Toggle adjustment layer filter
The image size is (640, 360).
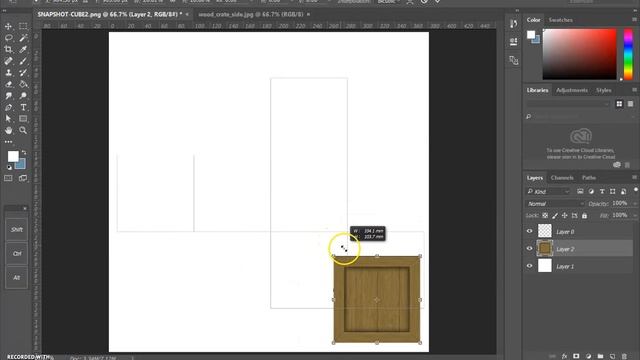pos(591,191)
